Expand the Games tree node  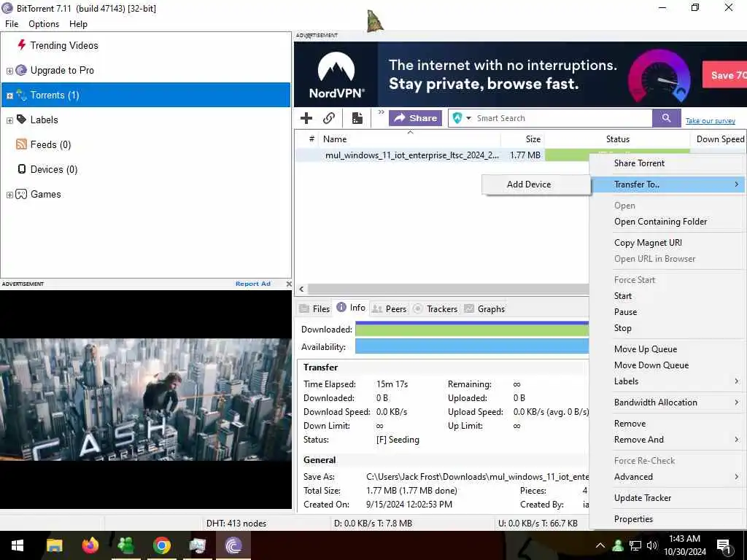tap(9, 195)
